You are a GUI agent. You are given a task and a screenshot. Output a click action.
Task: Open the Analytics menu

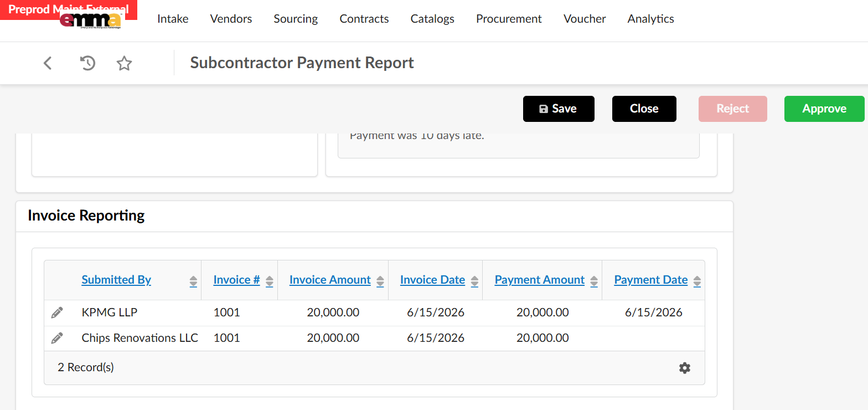tap(650, 19)
